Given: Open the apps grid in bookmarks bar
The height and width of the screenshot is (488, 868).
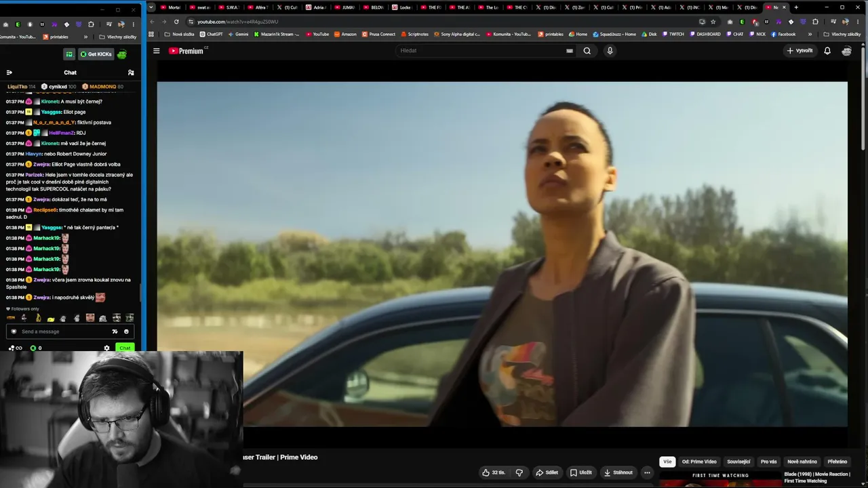Looking at the screenshot, I should point(151,34).
